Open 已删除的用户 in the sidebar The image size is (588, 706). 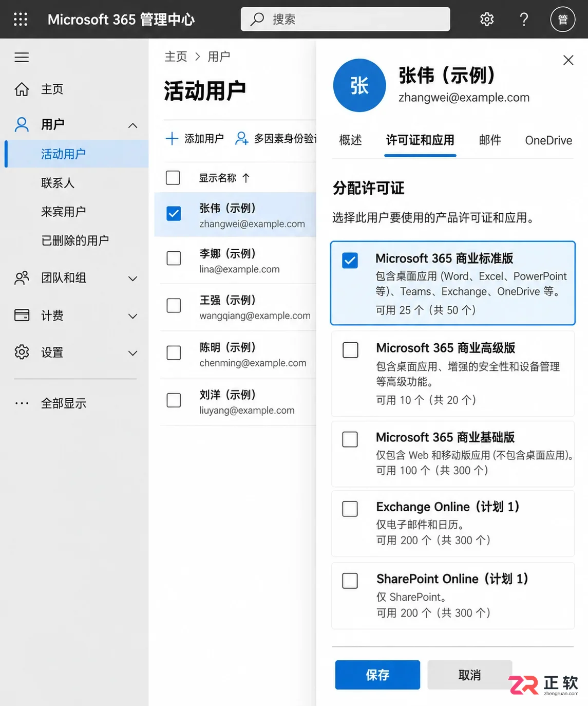click(x=75, y=240)
